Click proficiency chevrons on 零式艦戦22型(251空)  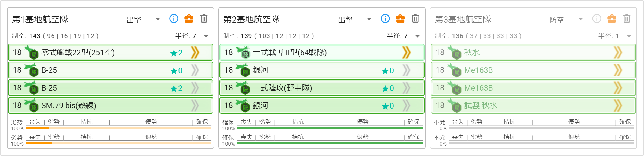point(195,52)
